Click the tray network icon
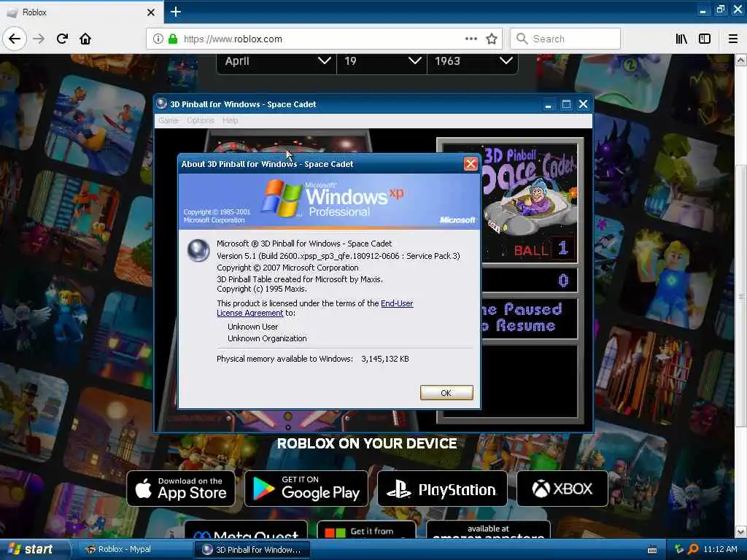The height and width of the screenshot is (560, 747). pyautogui.click(x=679, y=549)
